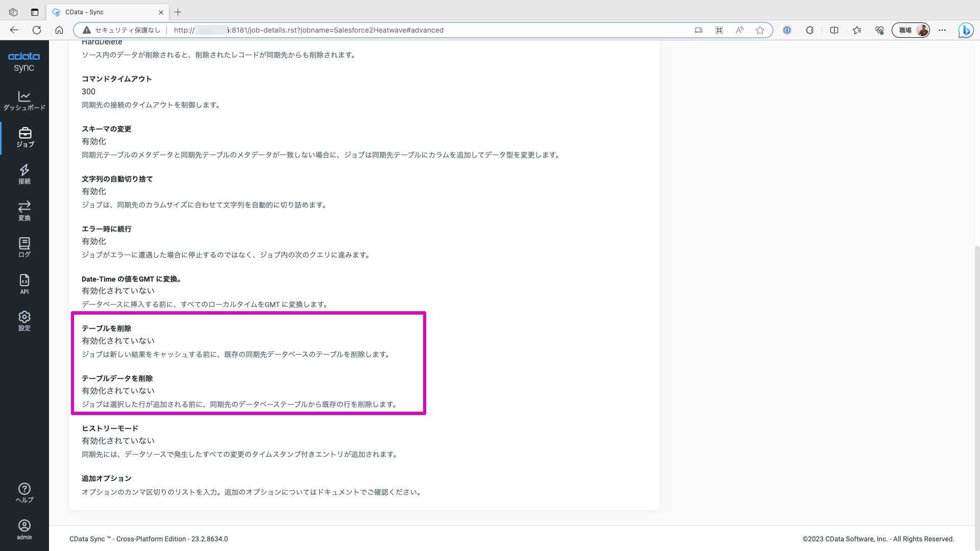This screenshot has width=980, height=551.
Task: Reload the current page
Action: click(36, 30)
